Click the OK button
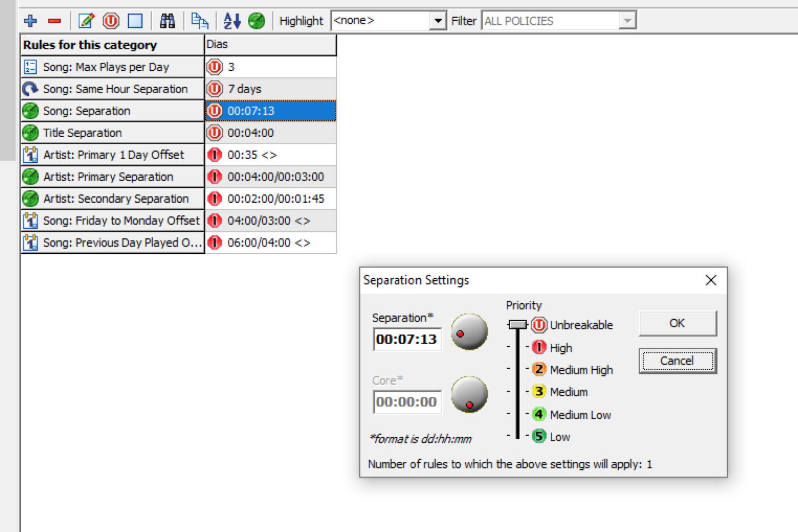This screenshot has width=798, height=532. (677, 323)
